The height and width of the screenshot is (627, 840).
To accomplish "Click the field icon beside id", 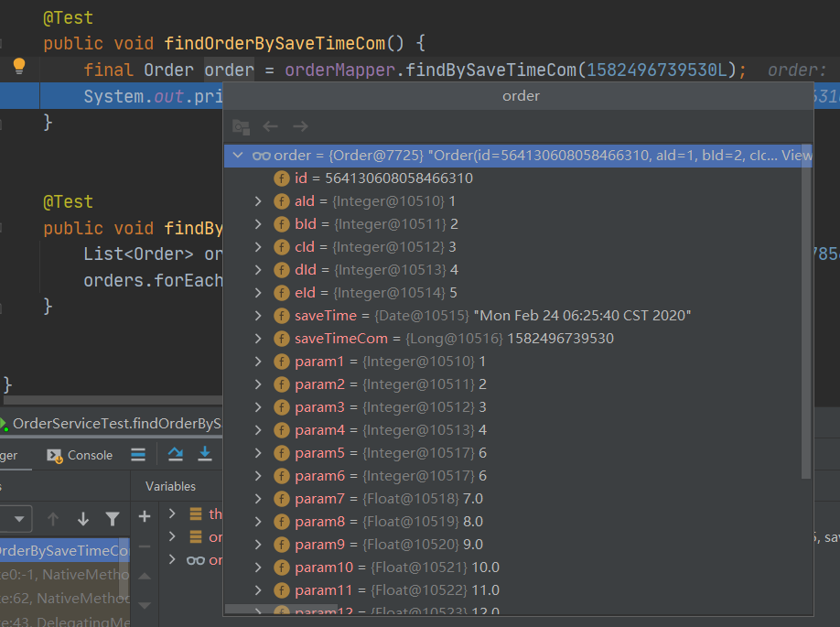I will click(282, 178).
